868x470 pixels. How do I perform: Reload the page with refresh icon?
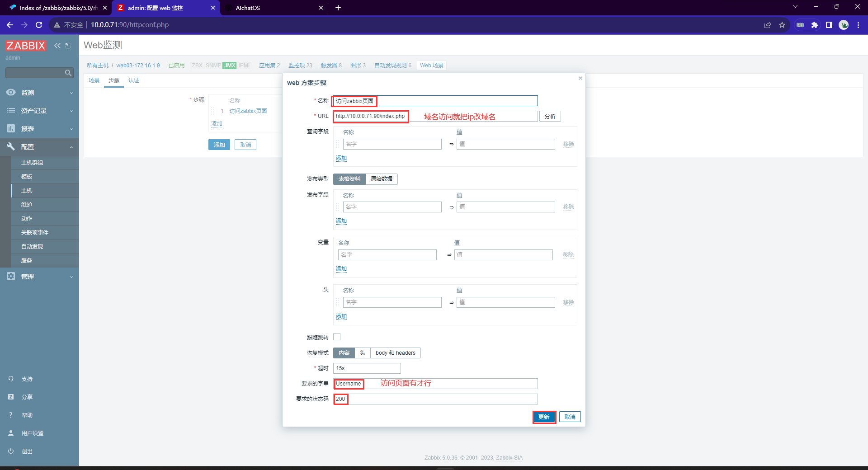(39, 25)
